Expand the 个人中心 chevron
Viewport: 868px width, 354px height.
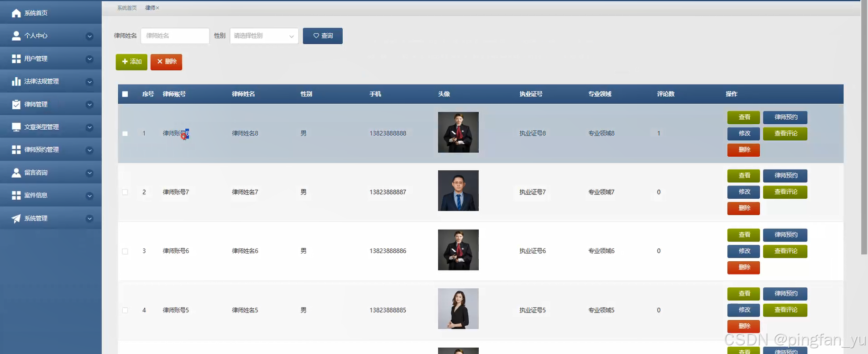89,36
